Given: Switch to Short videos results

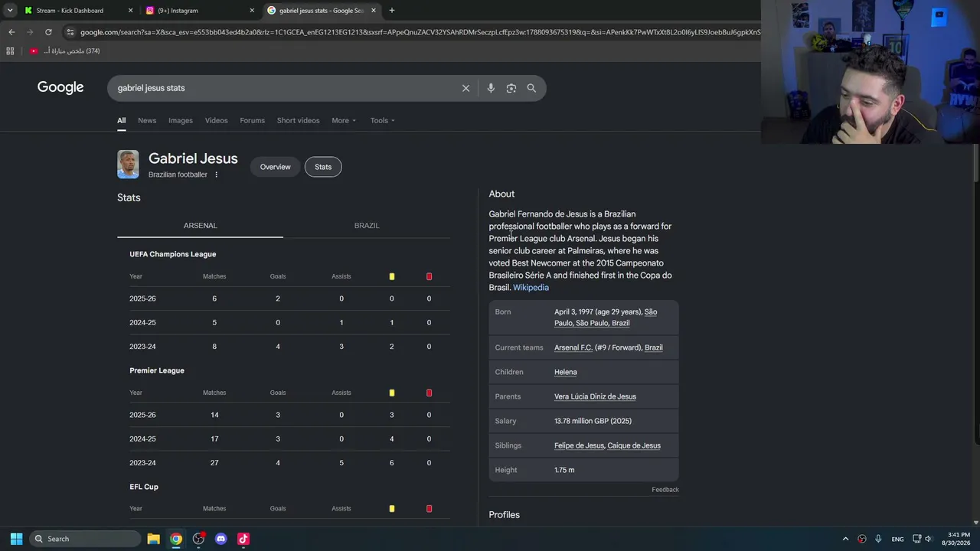Looking at the screenshot, I should (299, 120).
